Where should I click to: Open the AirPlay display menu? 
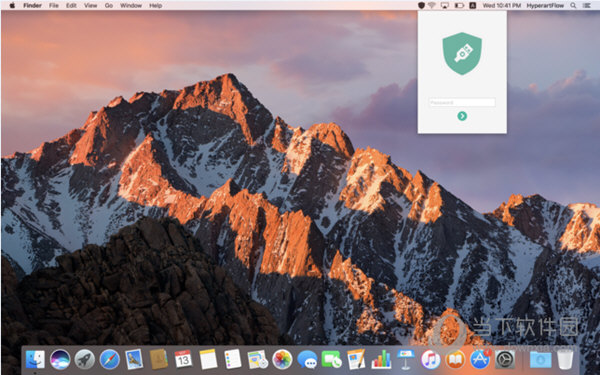pyautogui.click(x=445, y=5)
